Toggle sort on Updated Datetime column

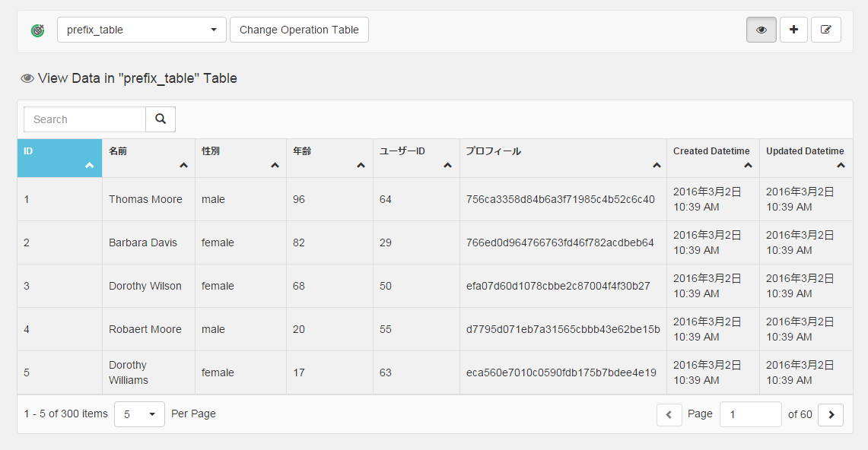841,165
